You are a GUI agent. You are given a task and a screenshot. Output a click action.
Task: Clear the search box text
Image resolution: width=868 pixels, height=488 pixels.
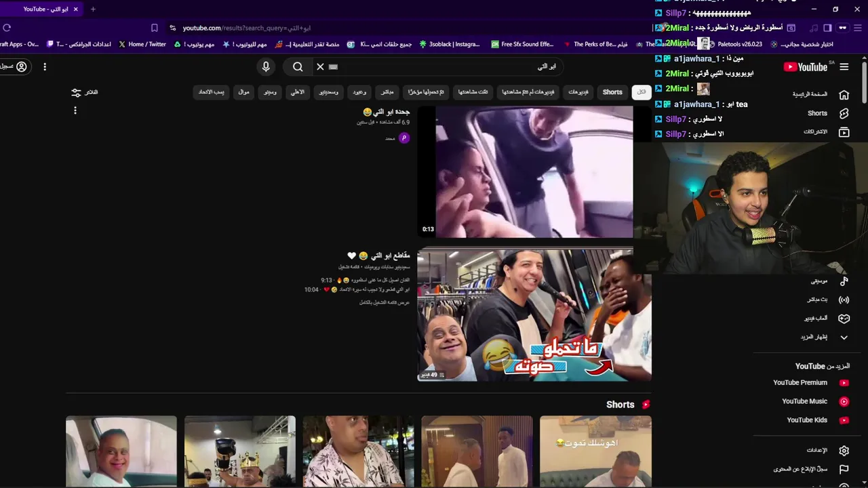tap(320, 66)
